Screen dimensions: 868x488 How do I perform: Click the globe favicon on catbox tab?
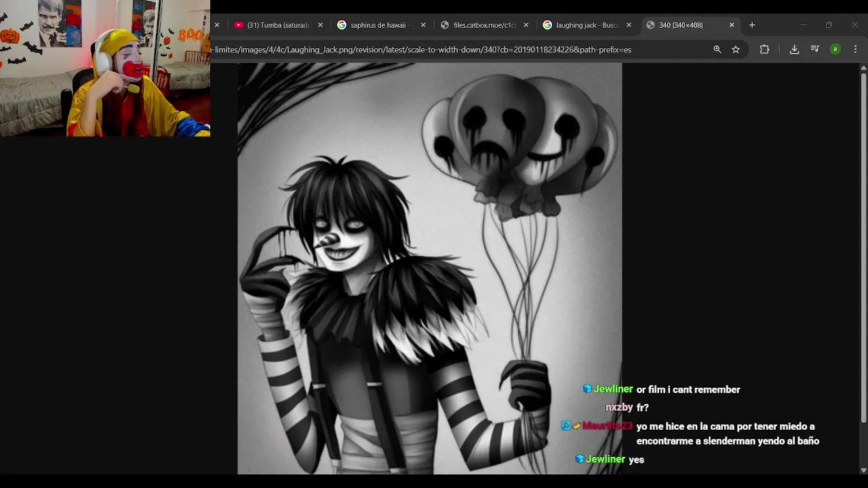[x=444, y=25]
